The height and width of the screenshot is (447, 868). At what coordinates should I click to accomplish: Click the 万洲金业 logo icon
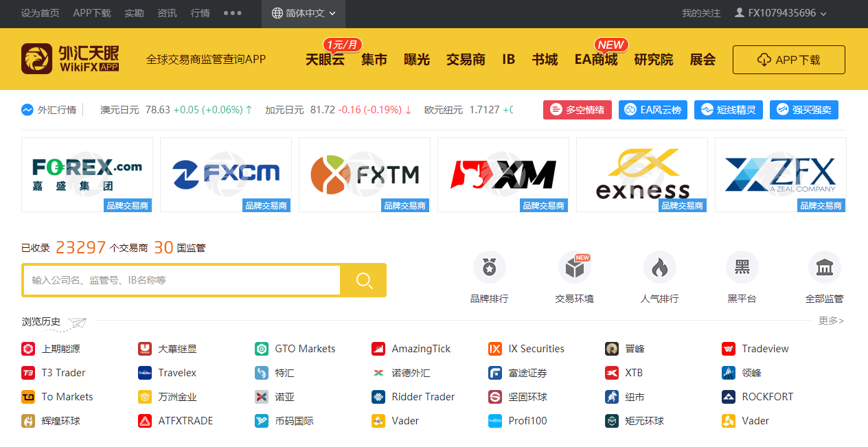[x=145, y=397]
